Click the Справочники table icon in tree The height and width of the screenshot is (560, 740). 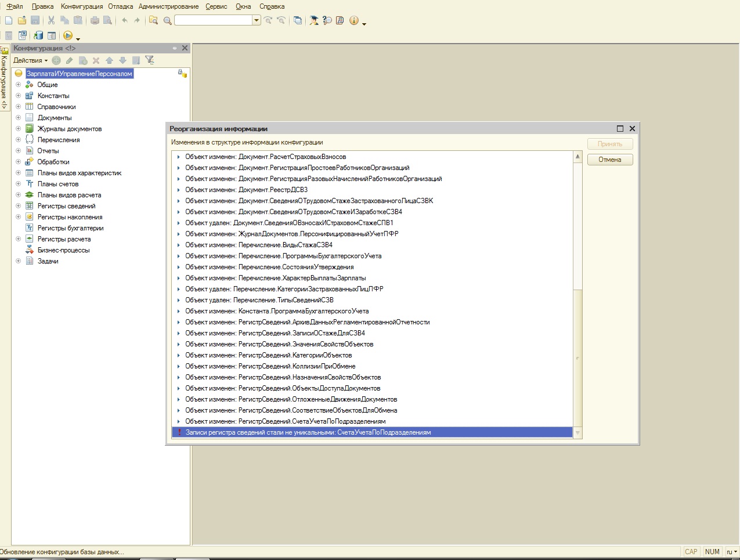30,107
